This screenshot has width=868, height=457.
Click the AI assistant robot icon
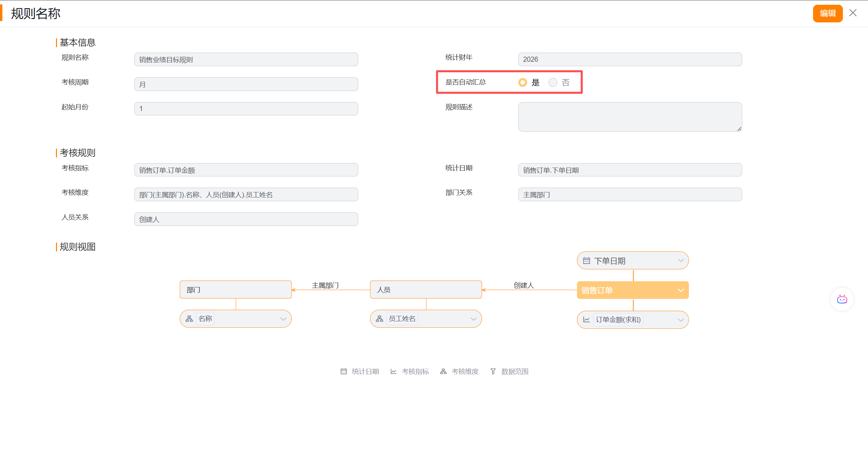click(x=842, y=299)
